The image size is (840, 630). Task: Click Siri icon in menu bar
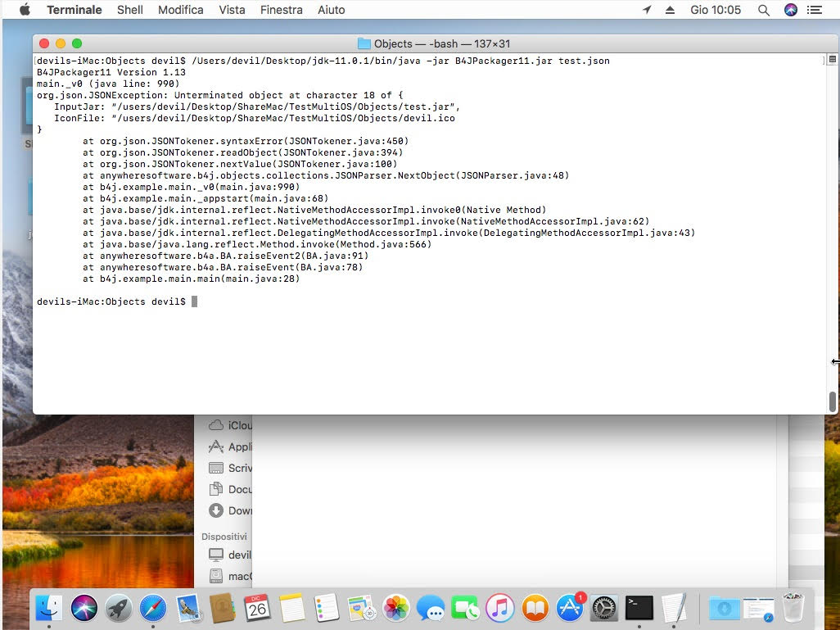[x=790, y=10]
